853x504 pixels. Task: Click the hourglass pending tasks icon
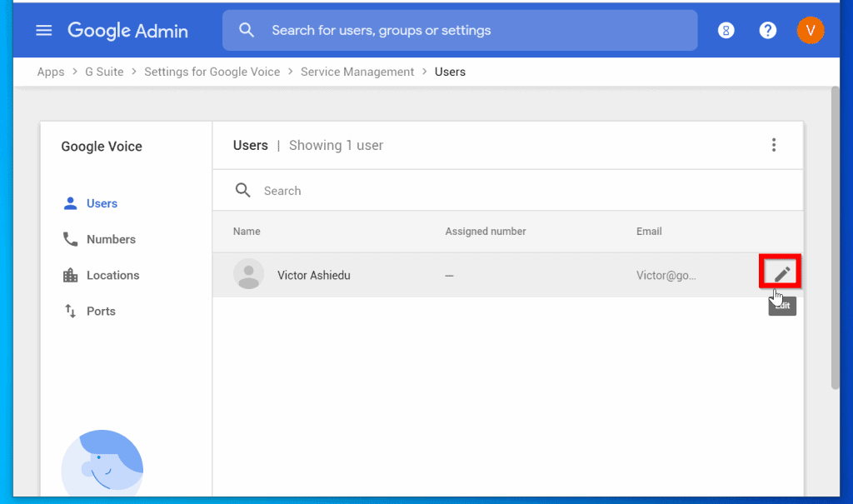(726, 30)
